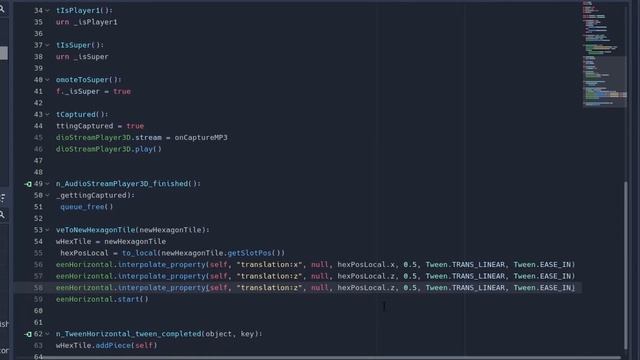Click 'to_local' call on line 55
The height and width of the screenshot is (360, 640).
coord(139,253)
